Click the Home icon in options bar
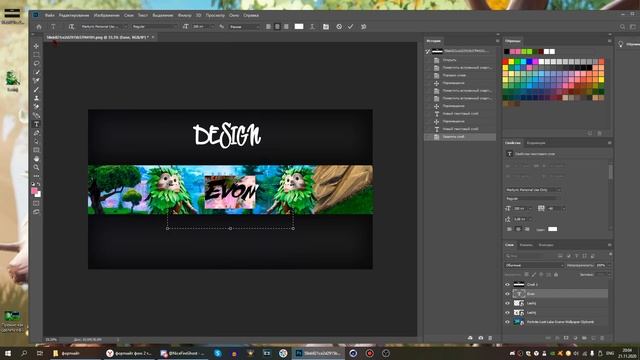The width and height of the screenshot is (640, 360). (39, 27)
